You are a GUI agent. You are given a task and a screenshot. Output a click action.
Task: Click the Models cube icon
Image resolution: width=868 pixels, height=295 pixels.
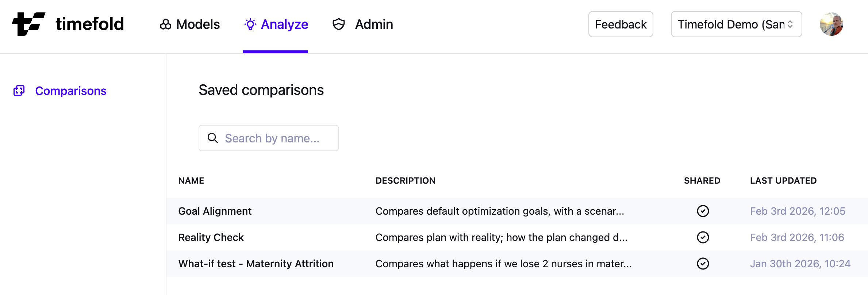[x=165, y=24]
